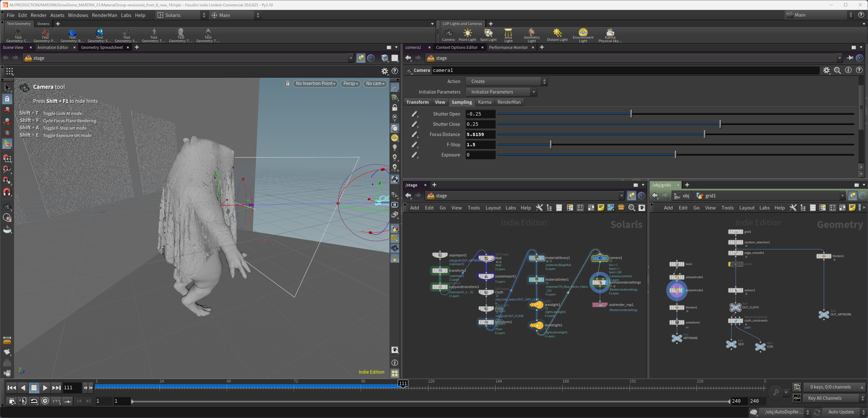This screenshot has height=418, width=868.
Task: Open the Main take selector dropdown
Action: [819, 15]
